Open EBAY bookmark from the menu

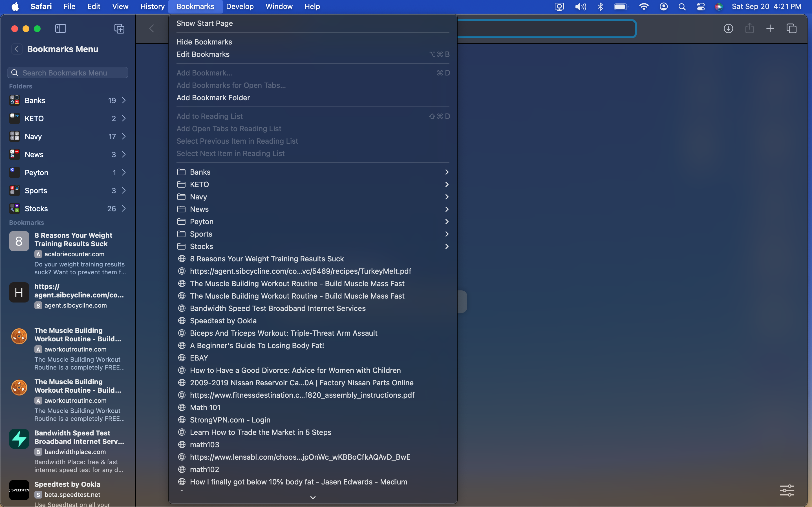pyautogui.click(x=199, y=358)
